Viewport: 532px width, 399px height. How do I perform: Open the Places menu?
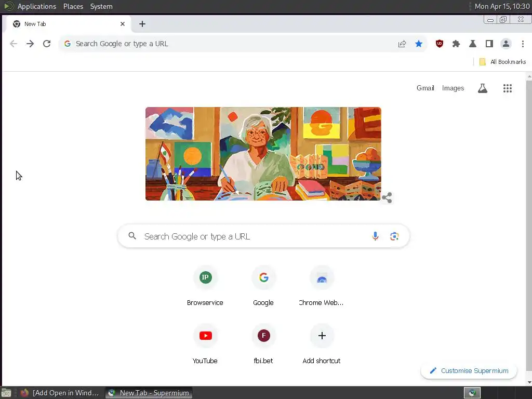(x=73, y=6)
